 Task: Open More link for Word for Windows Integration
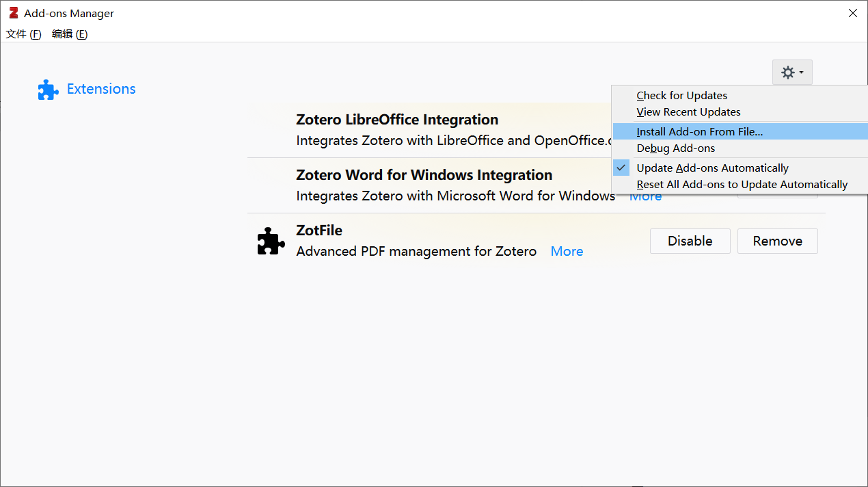point(645,198)
